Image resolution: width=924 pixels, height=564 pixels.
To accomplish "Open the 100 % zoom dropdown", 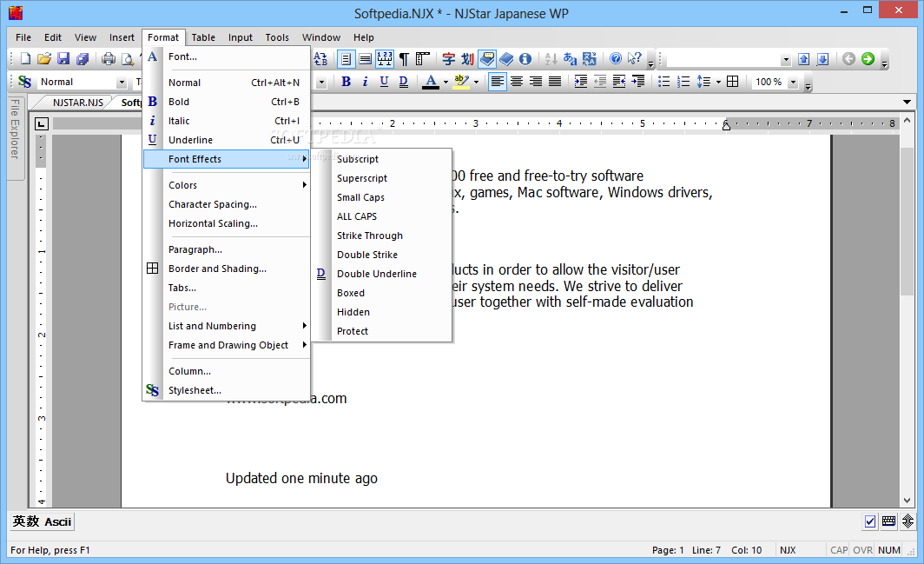I will [793, 83].
